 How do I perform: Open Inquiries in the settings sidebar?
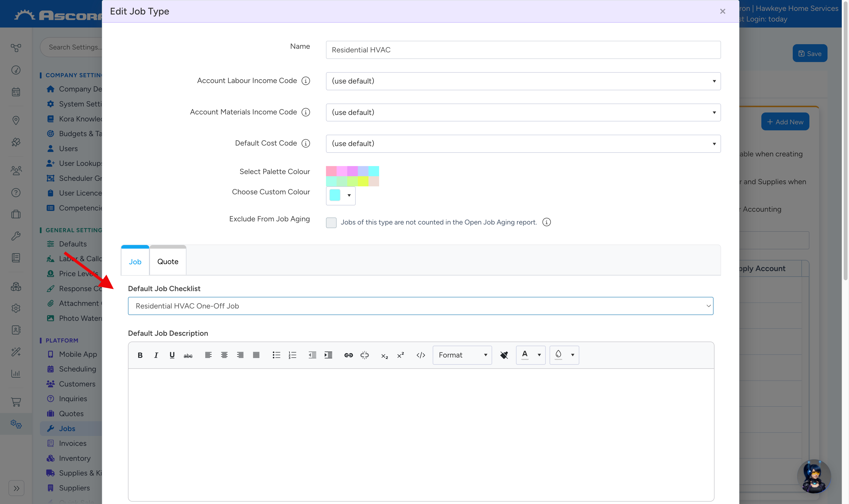pyautogui.click(x=73, y=399)
